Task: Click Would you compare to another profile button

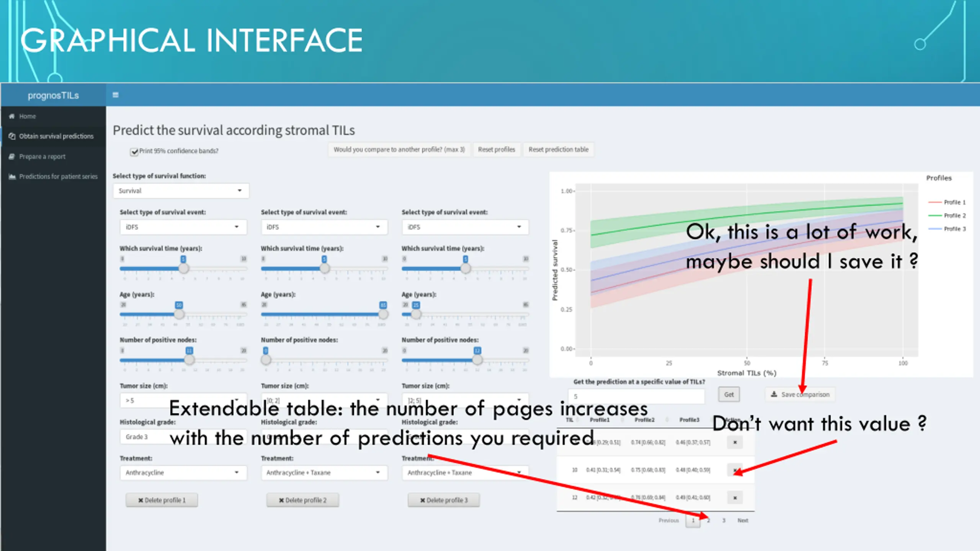Action: click(x=399, y=150)
